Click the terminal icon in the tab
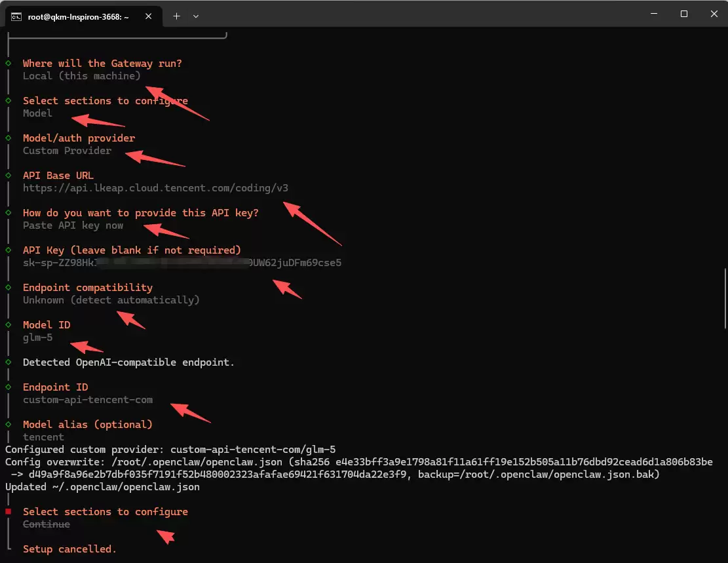This screenshot has height=563, width=728. pos(16,16)
